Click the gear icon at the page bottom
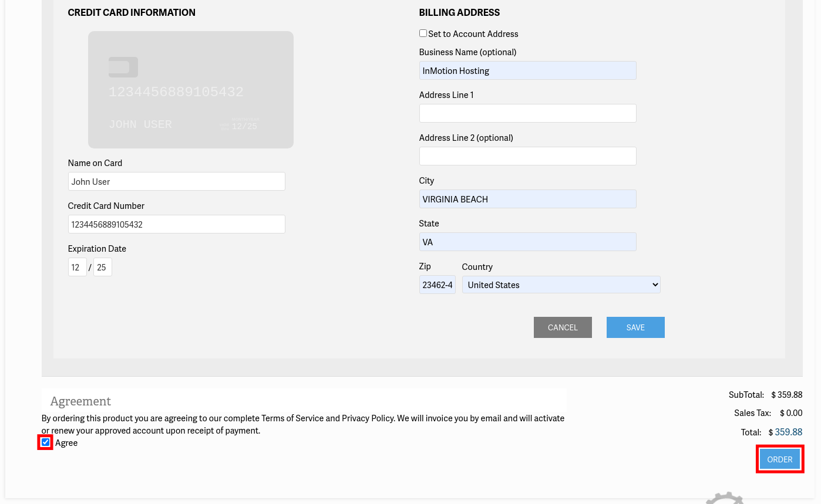This screenshot has height=504, width=821. pos(725,499)
